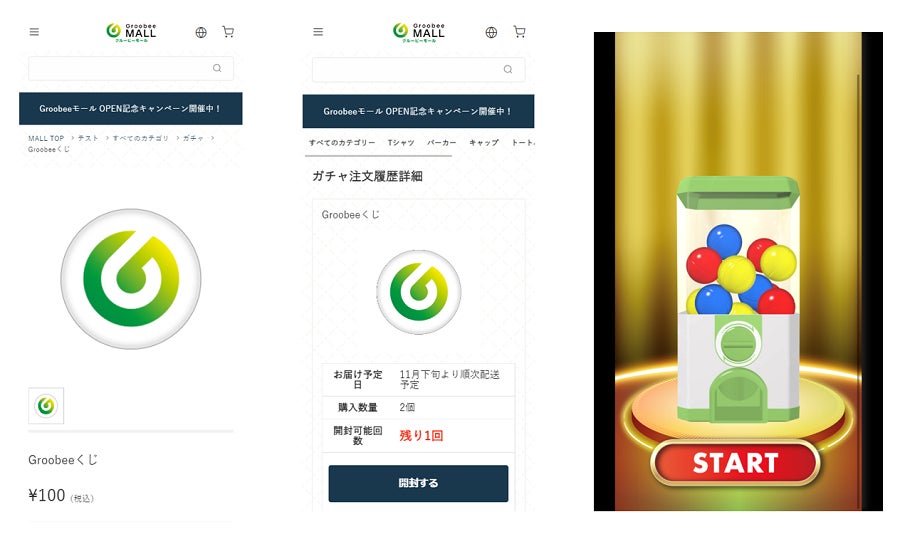Open shopping cart on product page
The width and height of the screenshot is (900, 534).
click(x=228, y=32)
